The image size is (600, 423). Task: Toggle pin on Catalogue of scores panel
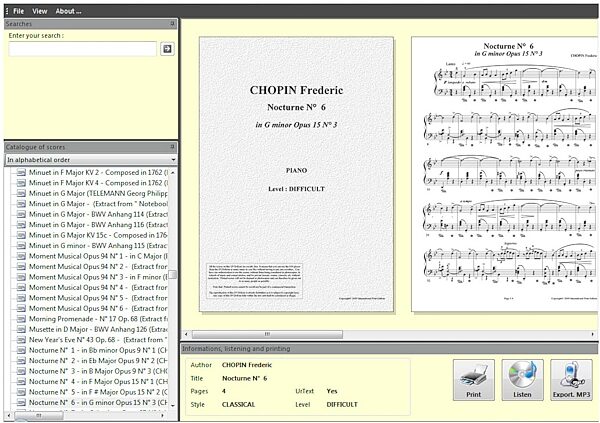pyautogui.click(x=172, y=147)
